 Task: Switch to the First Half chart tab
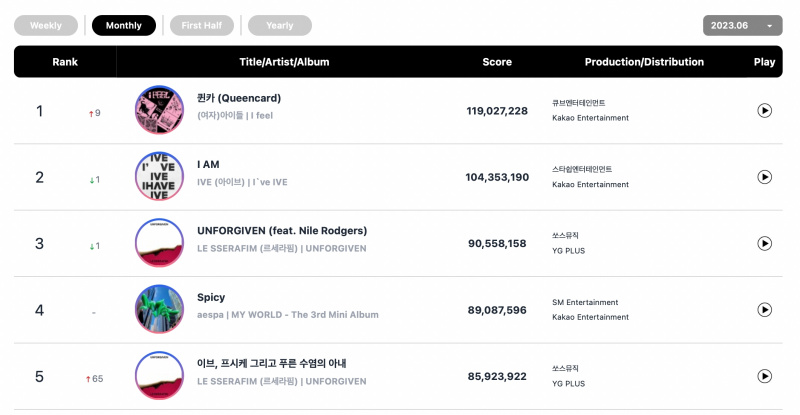(202, 26)
